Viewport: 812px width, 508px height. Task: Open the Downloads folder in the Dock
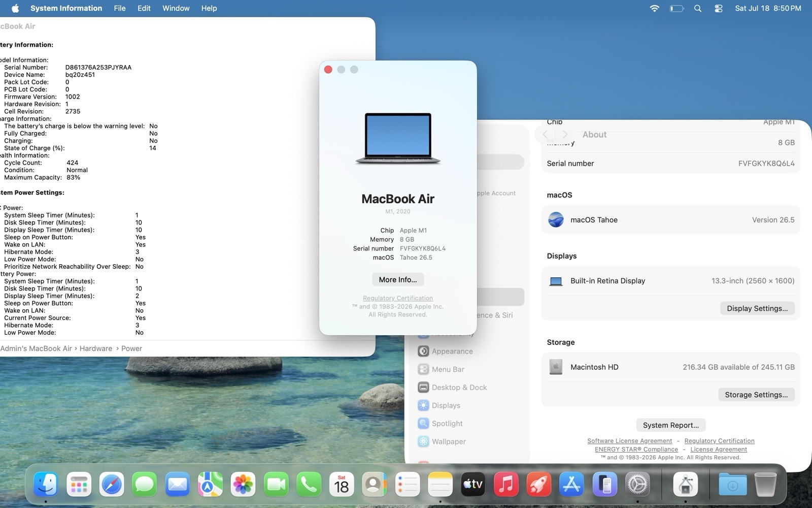point(733,484)
